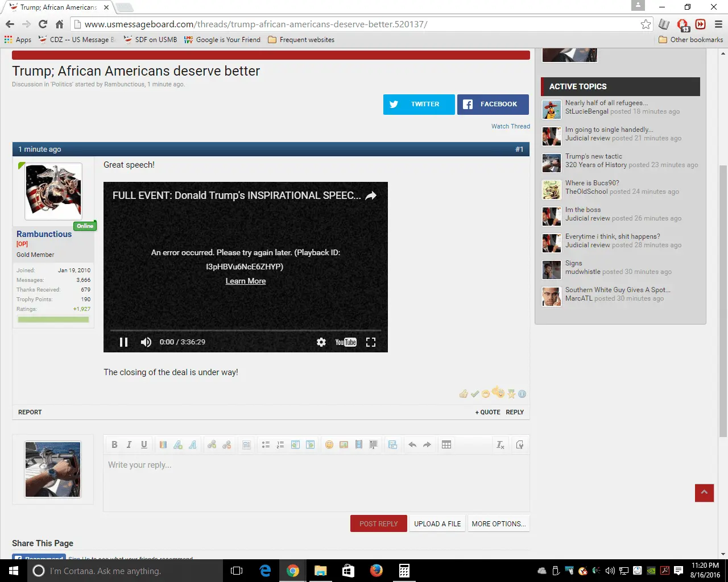Click the undo arrow in editor
Viewport: 728px width, 582px height.
coord(412,444)
